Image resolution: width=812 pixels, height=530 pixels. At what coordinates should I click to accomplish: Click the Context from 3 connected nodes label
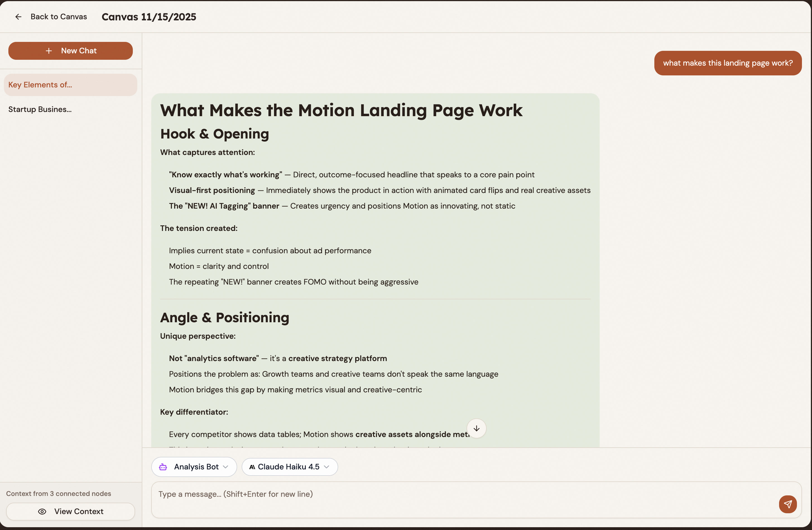pyautogui.click(x=59, y=493)
